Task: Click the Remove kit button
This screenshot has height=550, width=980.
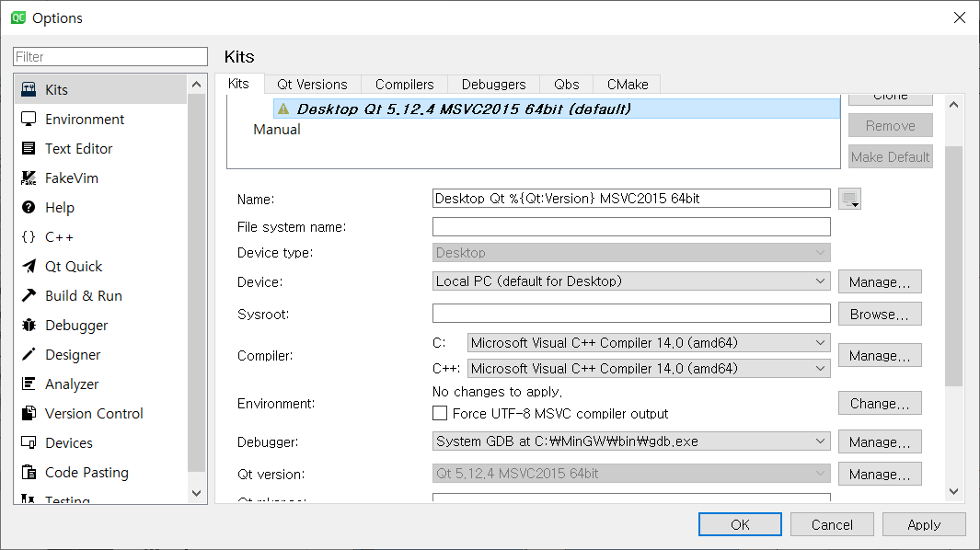Action: tap(890, 126)
